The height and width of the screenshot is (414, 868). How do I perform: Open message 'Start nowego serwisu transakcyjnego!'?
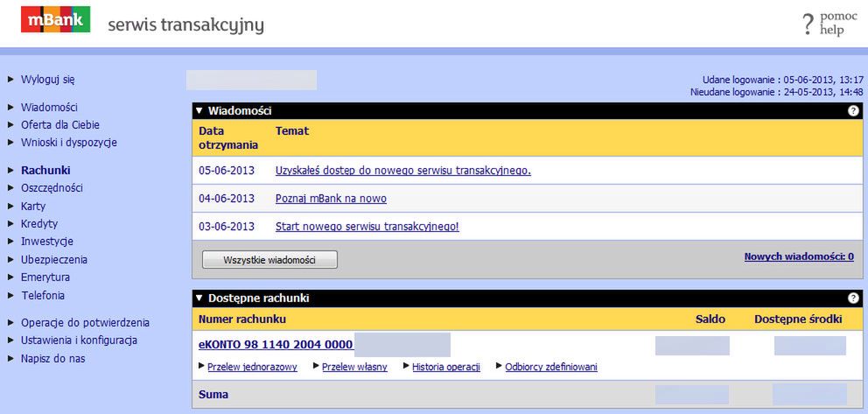tap(367, 227)
